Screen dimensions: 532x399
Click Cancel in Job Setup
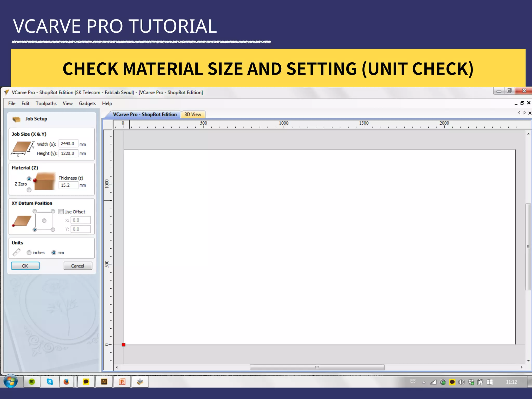(78, 266)
